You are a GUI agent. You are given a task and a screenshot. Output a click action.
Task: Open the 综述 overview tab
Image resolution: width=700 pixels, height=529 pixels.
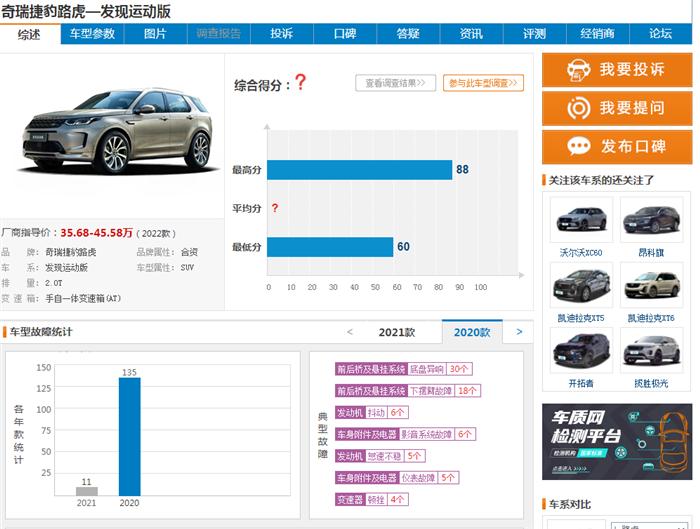(29, 34)
